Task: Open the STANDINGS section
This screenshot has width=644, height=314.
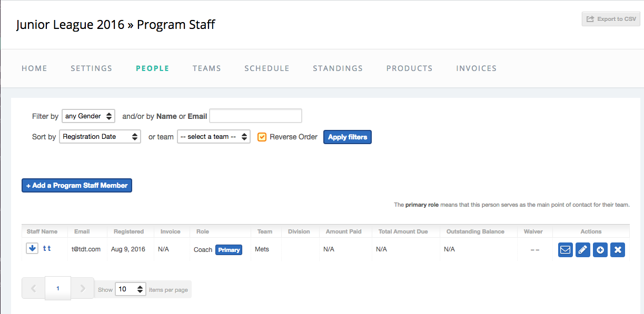Action: (x=338, y=68)
